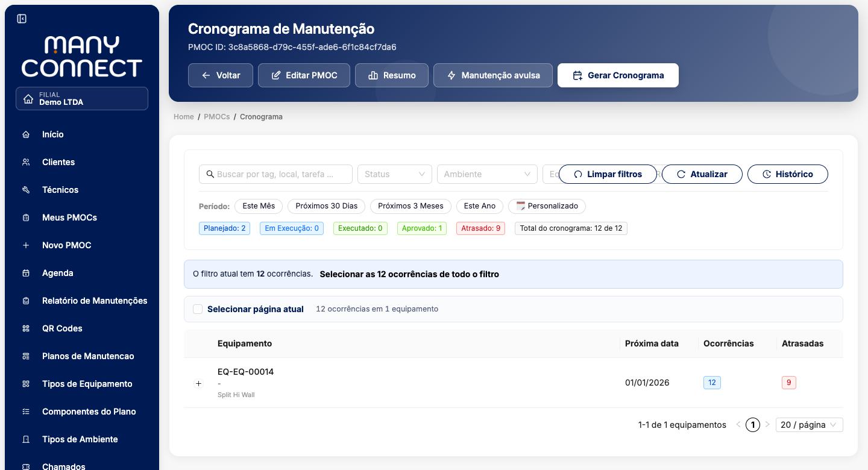Click the Tipos de Equipamento grid icon
This screenshot has width=868, height=470.
click(x=26, y=384)
